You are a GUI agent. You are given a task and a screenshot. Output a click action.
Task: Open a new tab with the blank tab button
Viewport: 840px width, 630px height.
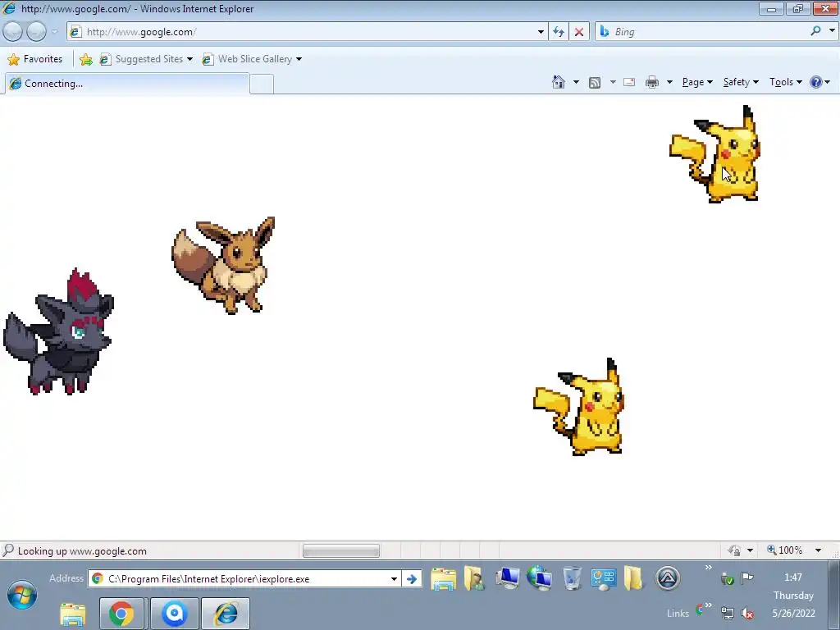(262, 84)
